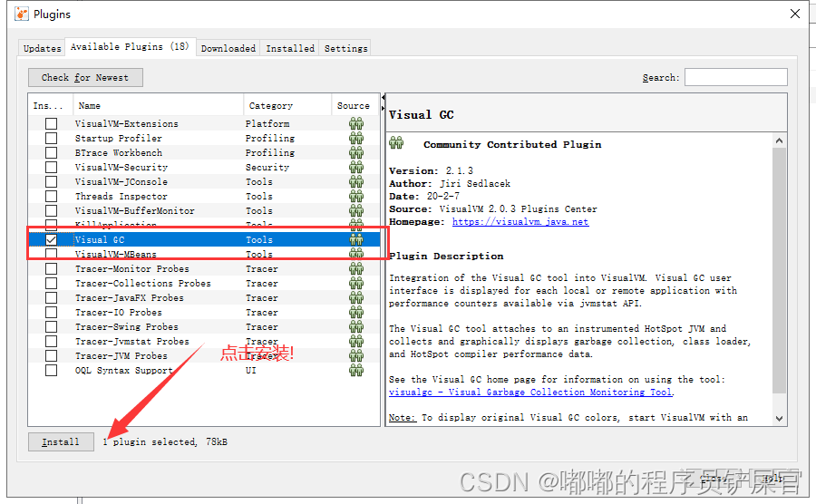Click community source icon for VisualVM-JConsole row
Screen dimensions: 816x504
pyautogui.click(x=356, y=182)
